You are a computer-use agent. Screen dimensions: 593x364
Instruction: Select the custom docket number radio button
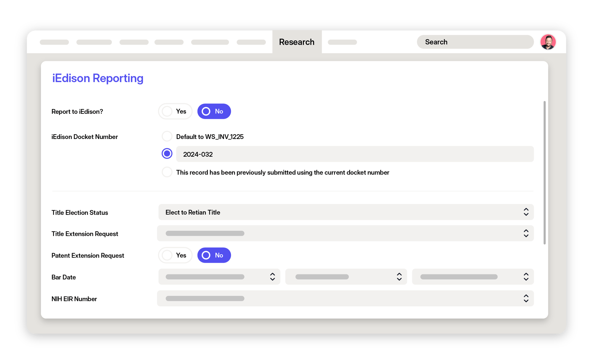tap(167, 154)
